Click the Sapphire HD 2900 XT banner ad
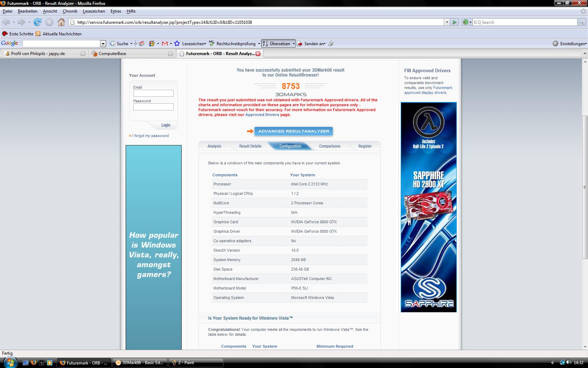This screenshot has width=588, height=368. coord(429,207)
